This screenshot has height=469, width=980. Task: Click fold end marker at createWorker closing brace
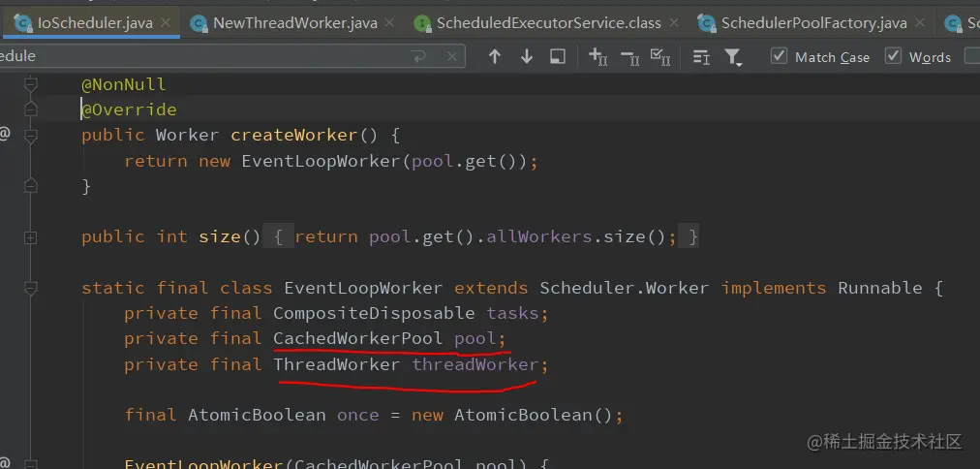(30, 186)
